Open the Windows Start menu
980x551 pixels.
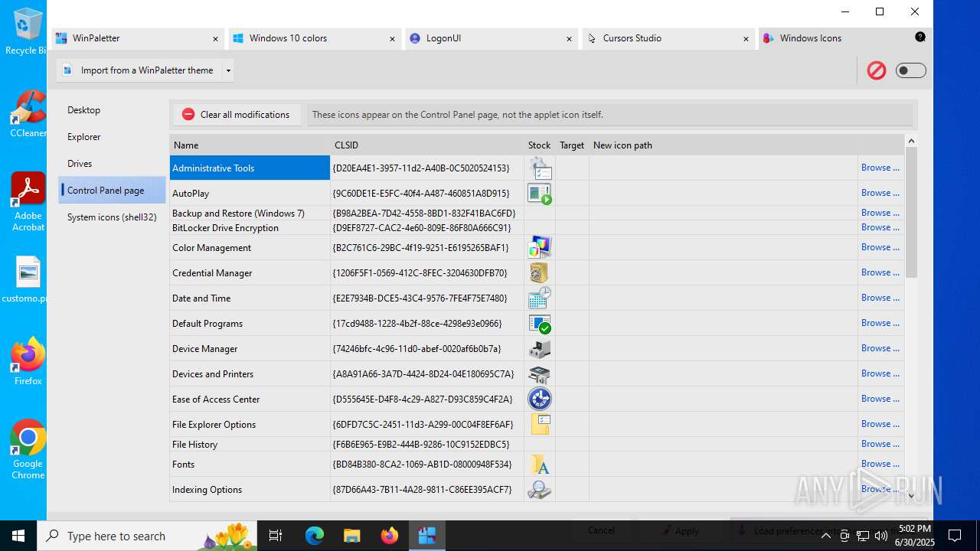point(18,536)
